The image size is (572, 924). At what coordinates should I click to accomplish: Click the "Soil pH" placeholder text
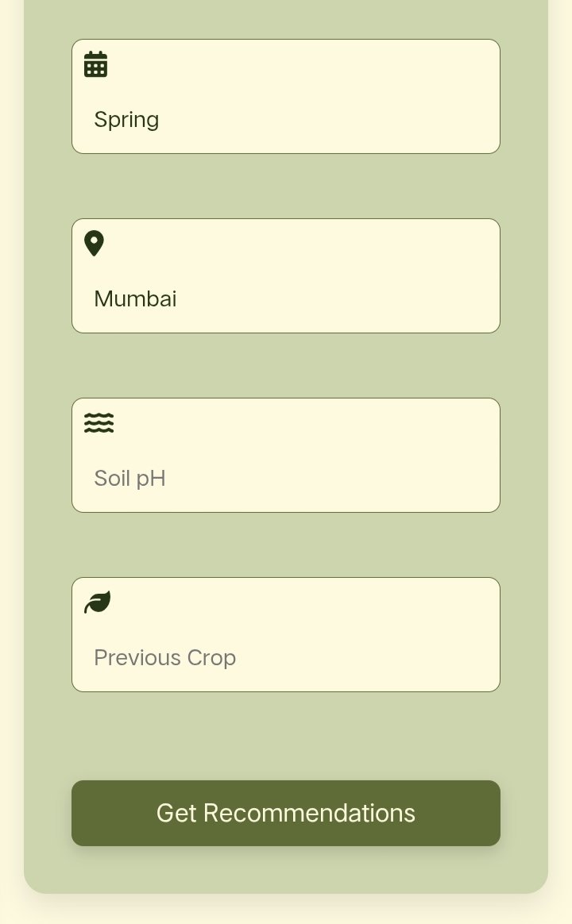coord(129,479)
